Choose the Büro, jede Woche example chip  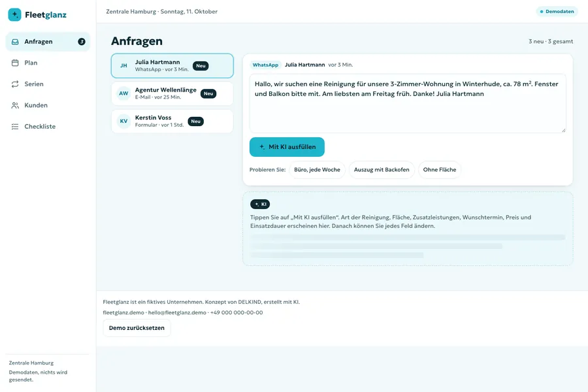pos(317,170)
